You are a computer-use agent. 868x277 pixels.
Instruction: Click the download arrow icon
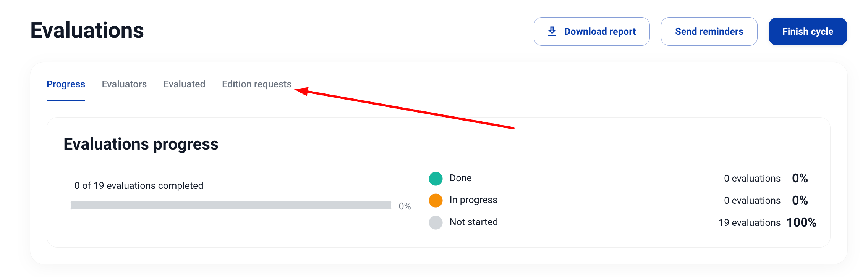(x=552, y=31)
